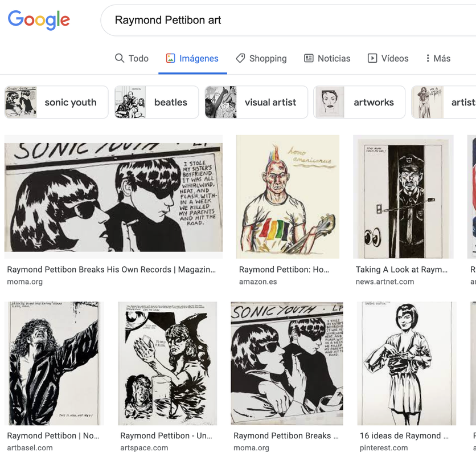Viewport: 476px width, 456px height.
Task: Click the newspaper icon beside Noticias
Action: click(x=309, y=58)
